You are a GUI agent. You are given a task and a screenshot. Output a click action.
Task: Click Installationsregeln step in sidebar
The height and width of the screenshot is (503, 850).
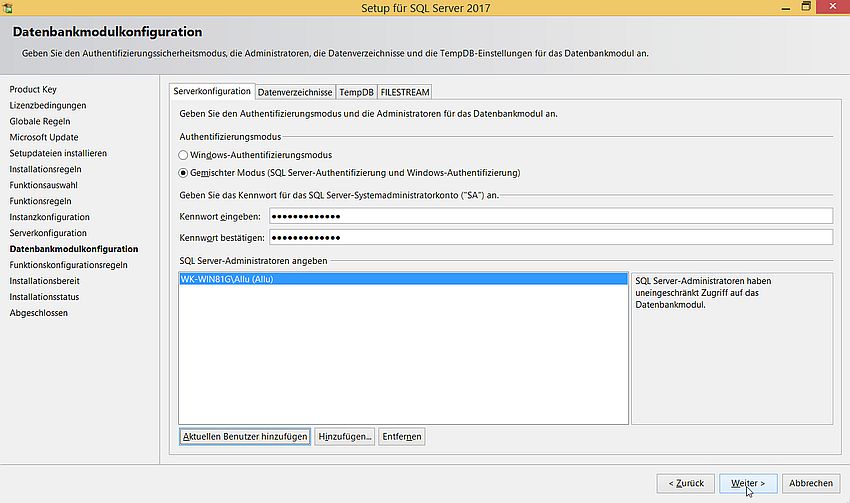[x=45, y=169]
